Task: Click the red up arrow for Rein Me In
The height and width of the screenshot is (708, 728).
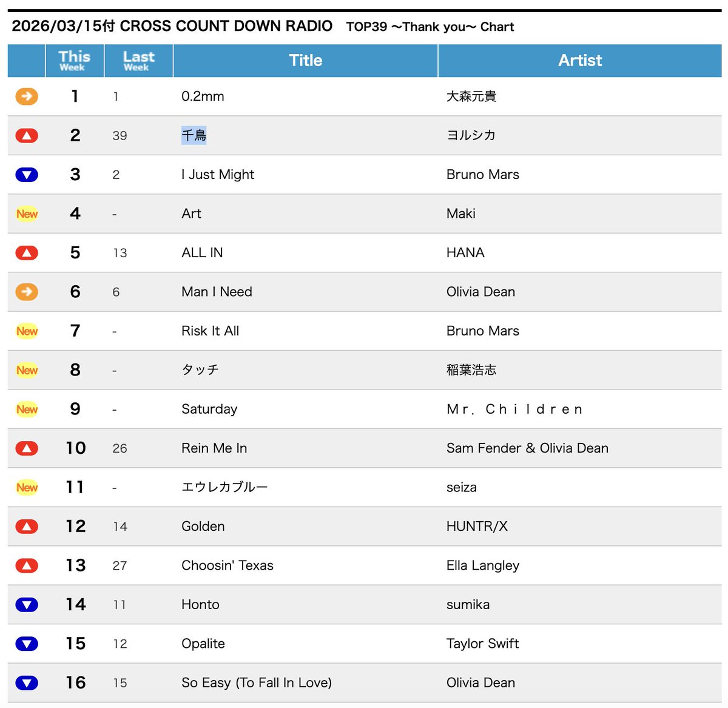Action: [27, 448]
